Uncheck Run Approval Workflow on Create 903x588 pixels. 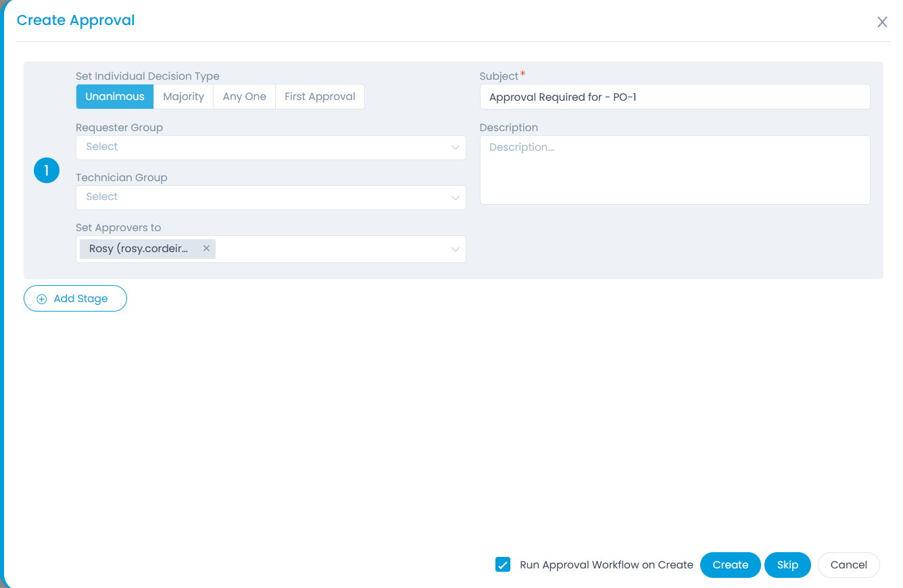(x=503, y=564)
